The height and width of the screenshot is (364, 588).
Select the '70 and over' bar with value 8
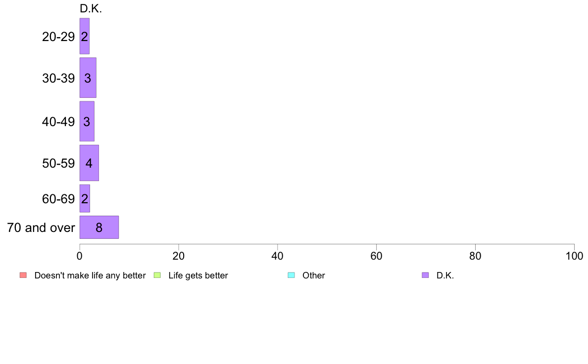point(99,227)
